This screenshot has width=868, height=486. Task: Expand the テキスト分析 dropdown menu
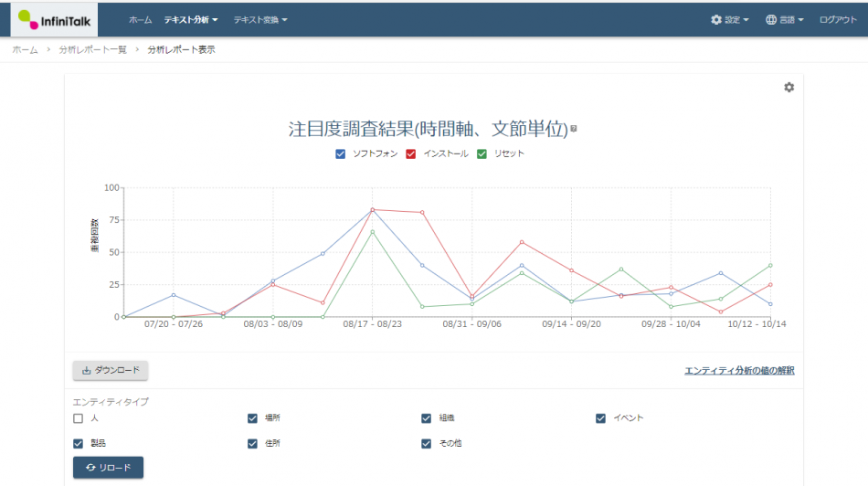click(191, 19)
